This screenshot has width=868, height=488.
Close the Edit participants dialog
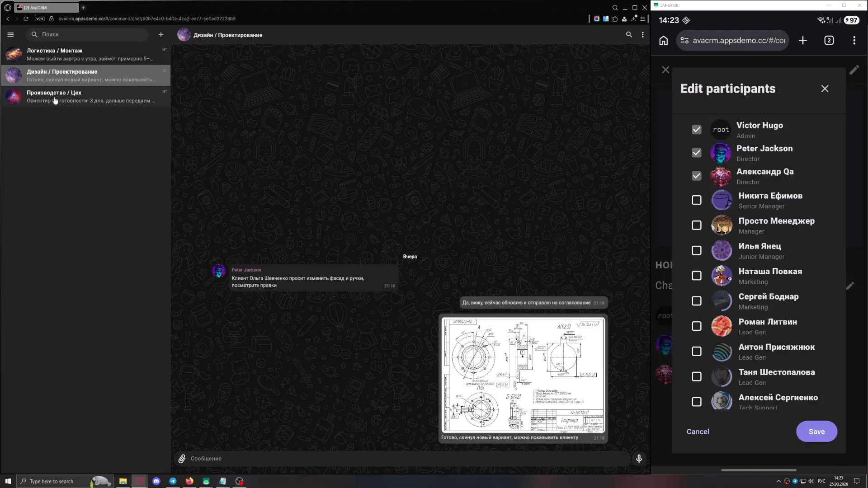[825, 89]
